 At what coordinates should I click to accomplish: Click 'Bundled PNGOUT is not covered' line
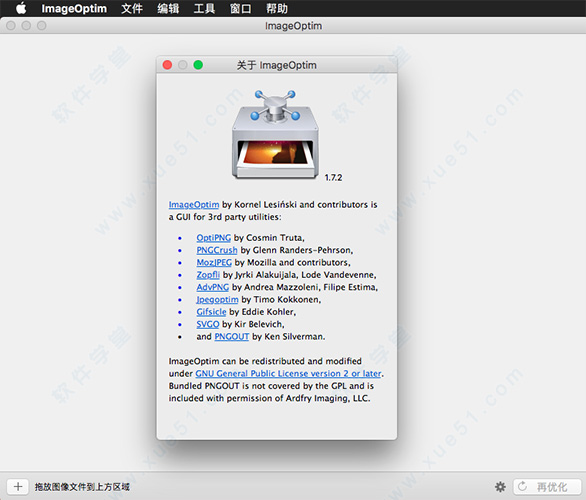pos(271,386)
